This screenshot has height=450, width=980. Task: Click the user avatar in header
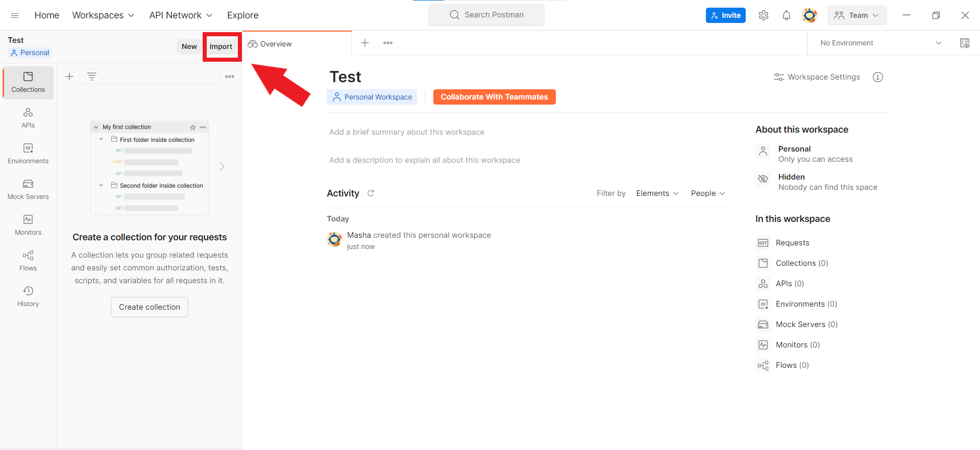point(810,15)
